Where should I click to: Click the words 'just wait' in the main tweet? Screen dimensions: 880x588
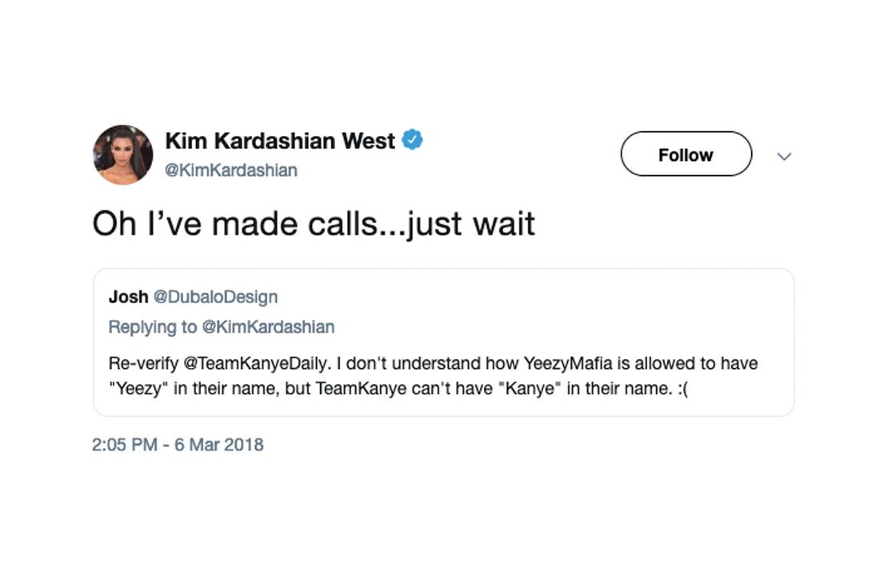point(471,225)
